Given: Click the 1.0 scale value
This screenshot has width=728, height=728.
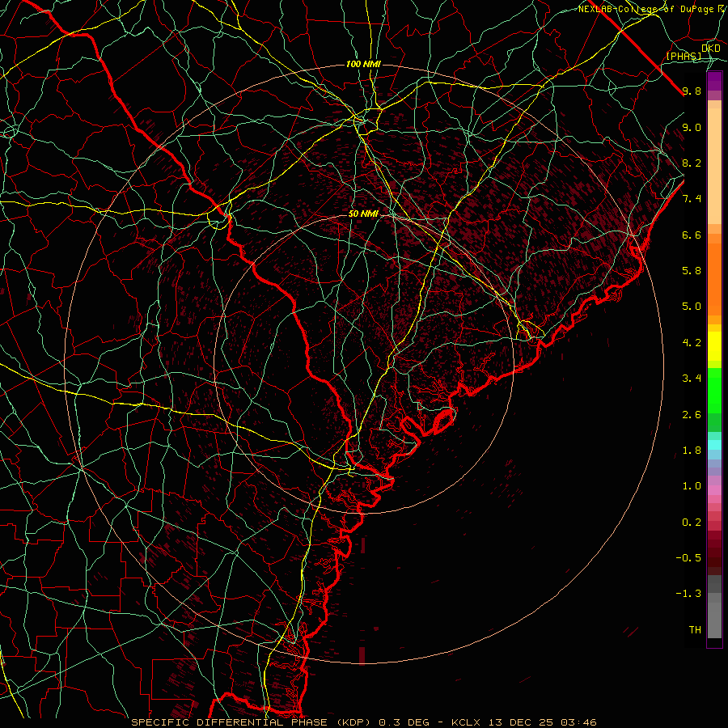Looking at the screenshot, I should [x=692, y=486].
